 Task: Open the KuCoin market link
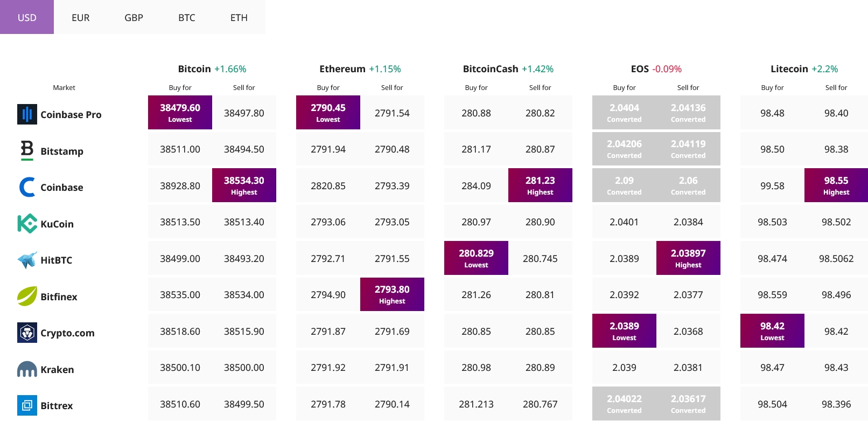click(x=57, y=224)
